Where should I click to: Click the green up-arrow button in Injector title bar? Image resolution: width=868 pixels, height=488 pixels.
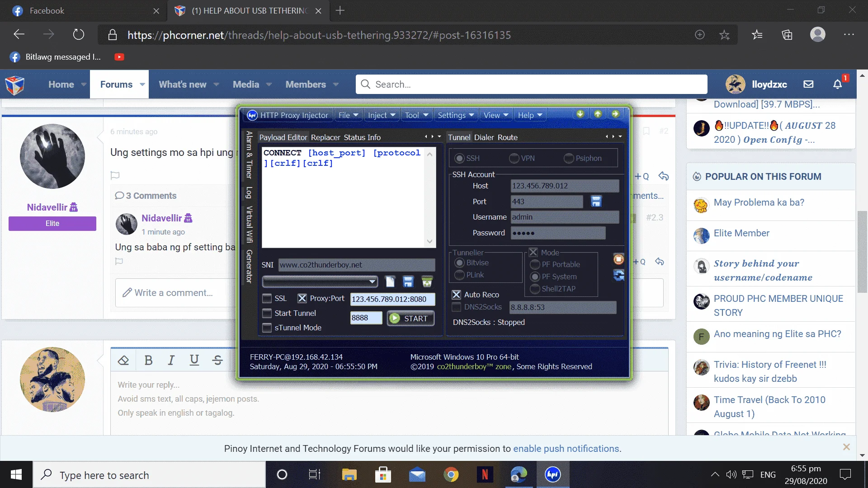pyautogui.click(x=598, y=114)
